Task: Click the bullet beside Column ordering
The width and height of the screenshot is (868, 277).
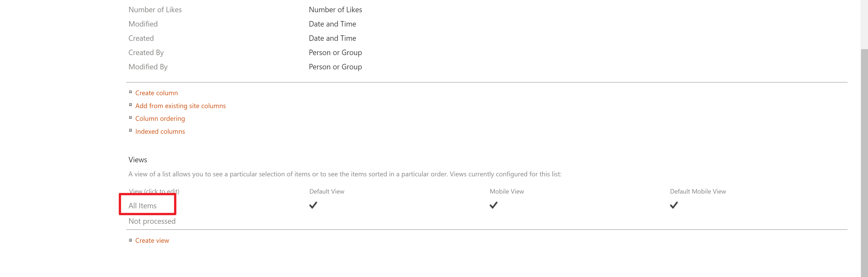Action: pyautogui.click(x=131, y=118)
